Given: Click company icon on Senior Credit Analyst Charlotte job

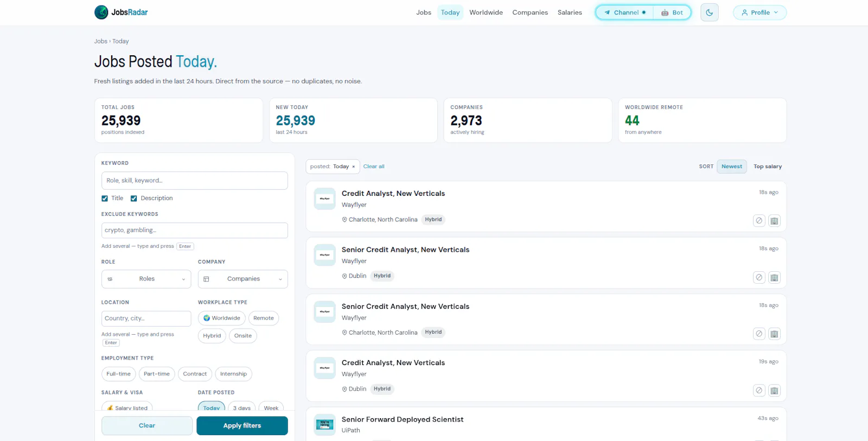Looking at the screenshot, I should (774, 334).
